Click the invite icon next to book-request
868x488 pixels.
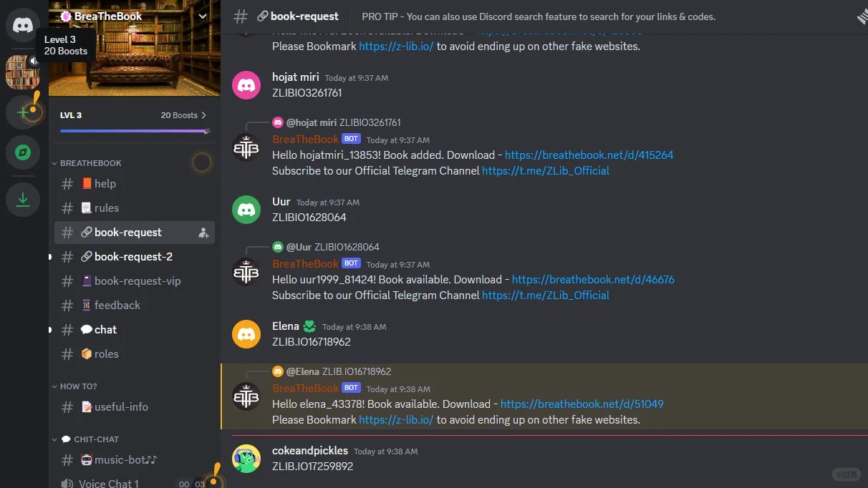(x=203, y=233)
